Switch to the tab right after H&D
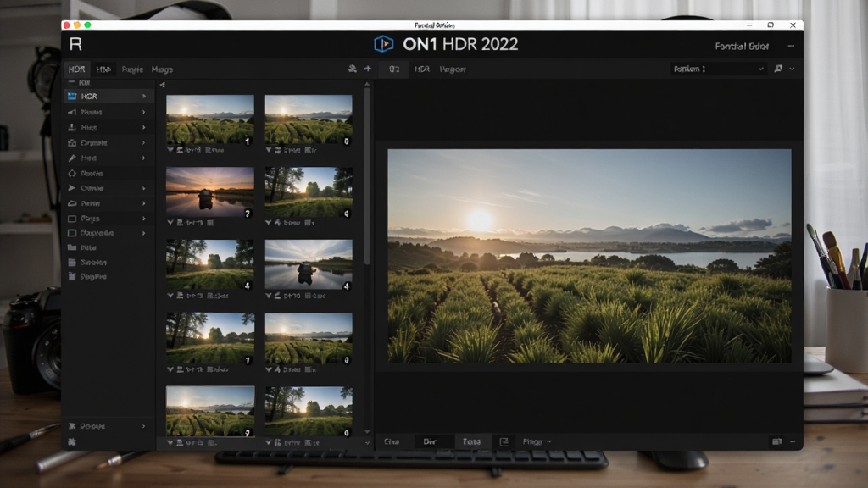Viewport: 868px width, 488px height. click(x=132, y=69)
